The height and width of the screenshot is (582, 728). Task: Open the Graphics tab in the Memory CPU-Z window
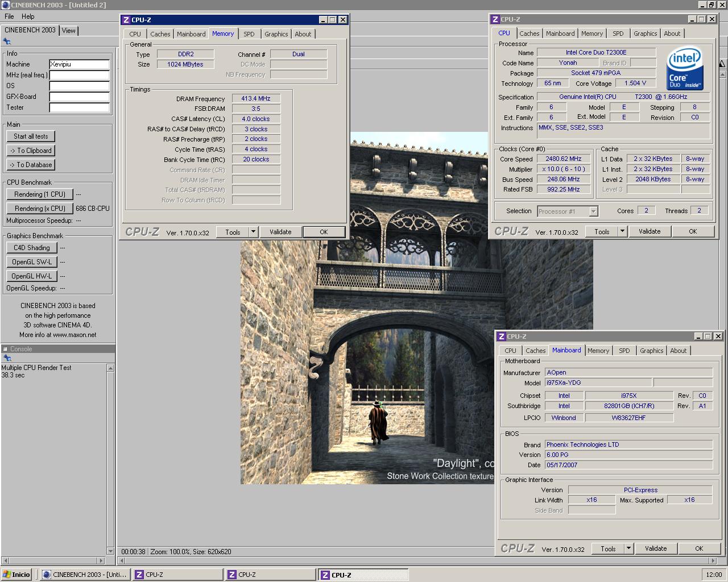pyautogui.click(x=276, y=34)
